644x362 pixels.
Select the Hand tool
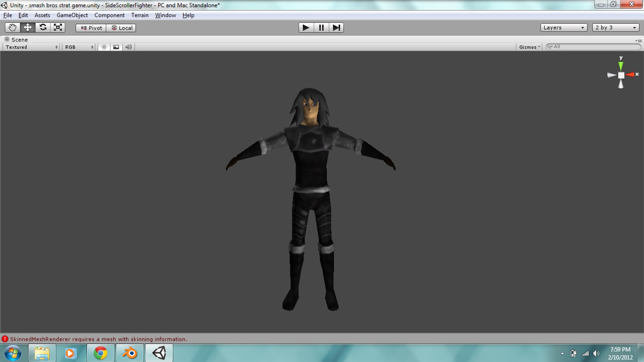(x=12, y=28)
